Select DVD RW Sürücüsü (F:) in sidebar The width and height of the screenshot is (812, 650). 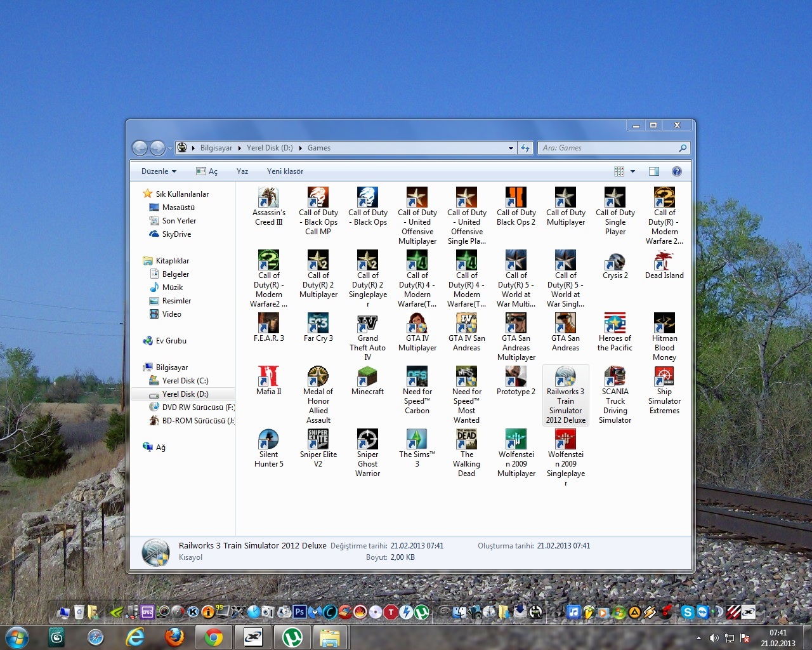click(191, 408)
